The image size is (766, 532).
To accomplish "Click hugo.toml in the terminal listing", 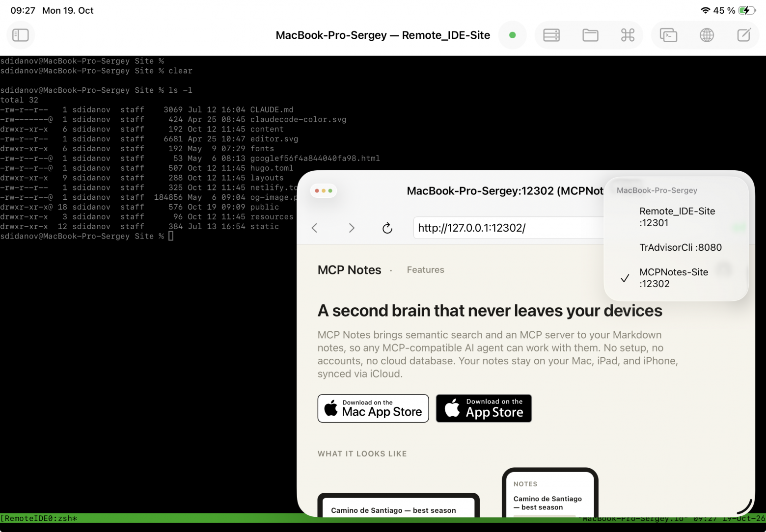I will tap(272, 168).
